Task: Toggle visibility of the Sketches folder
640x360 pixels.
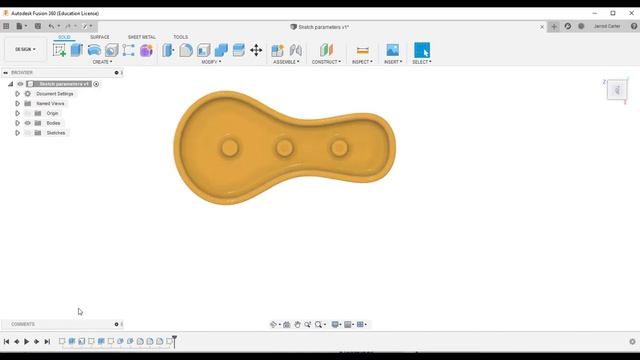Action: (28, 133)
